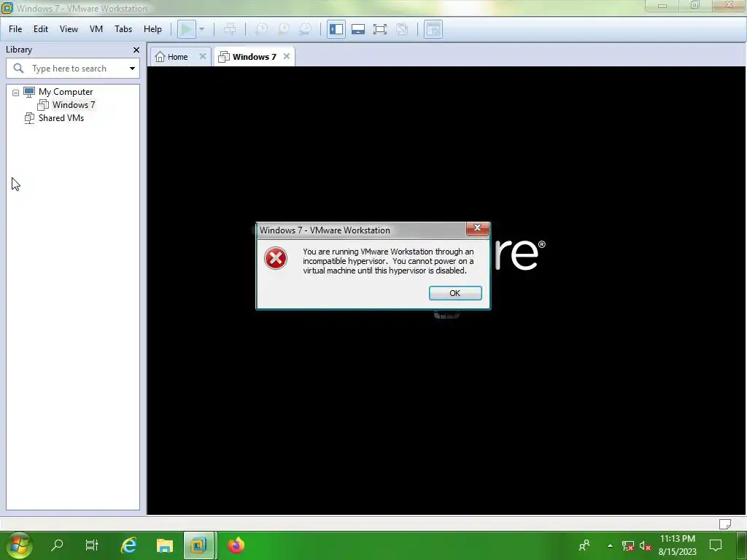Screen dimensions: 747x560
Task: Close the error dialog with its X button
Action: [477, 227]
